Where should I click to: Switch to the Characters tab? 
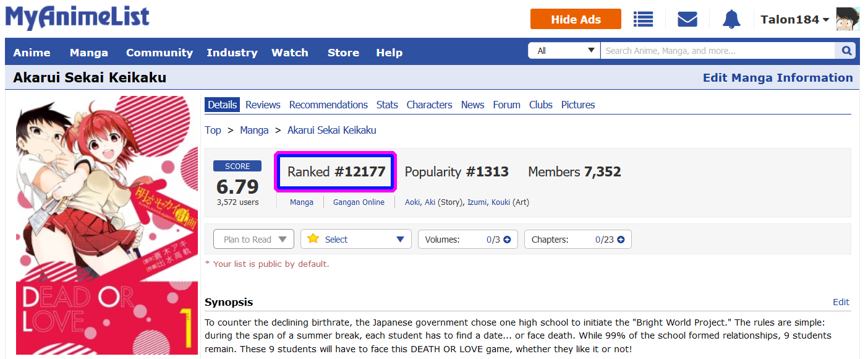click(x=429, y=105)
